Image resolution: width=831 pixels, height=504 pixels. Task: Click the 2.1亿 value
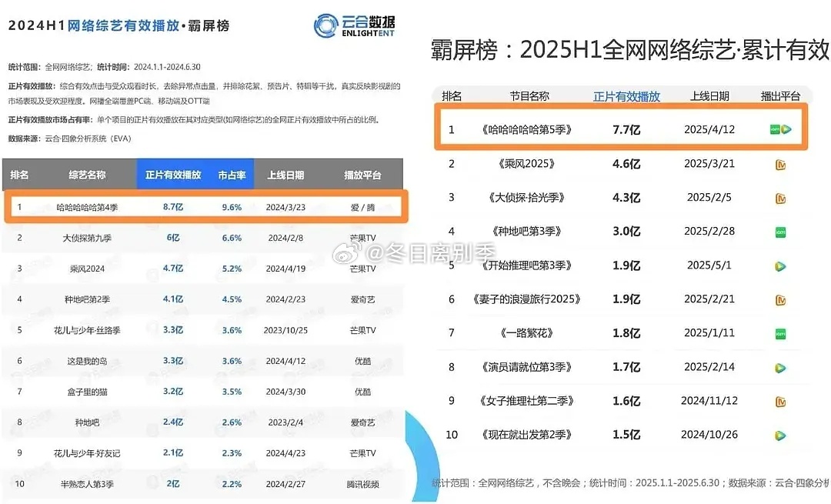(173, 452)
